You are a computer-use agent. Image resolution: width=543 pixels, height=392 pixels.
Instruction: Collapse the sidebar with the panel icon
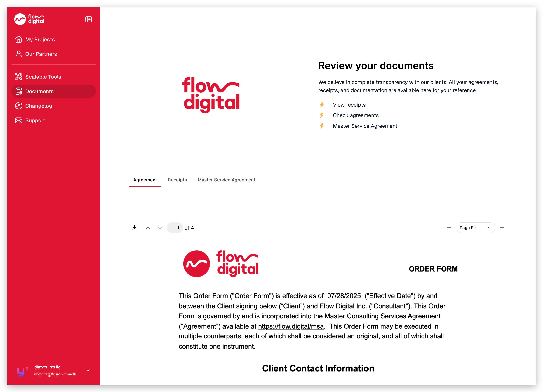(88, 19)
